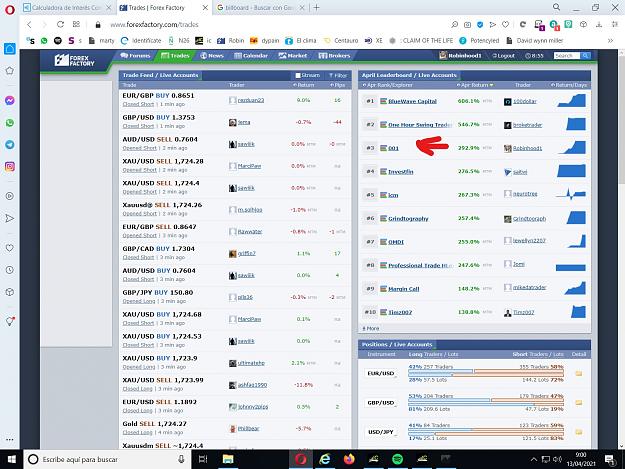Open the BlueWave Capital account link
625x469 pixels.
412,101
